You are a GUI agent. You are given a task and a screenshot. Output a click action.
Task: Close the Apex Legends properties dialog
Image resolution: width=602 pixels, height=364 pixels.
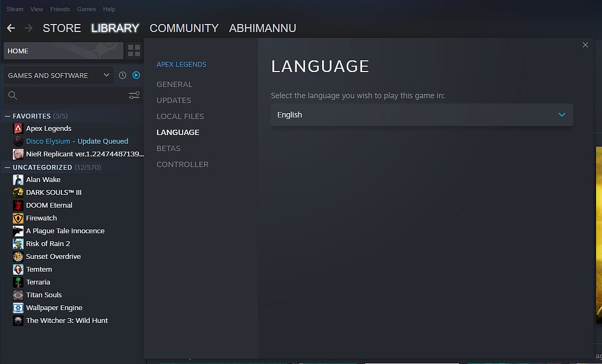coord(585,45)
